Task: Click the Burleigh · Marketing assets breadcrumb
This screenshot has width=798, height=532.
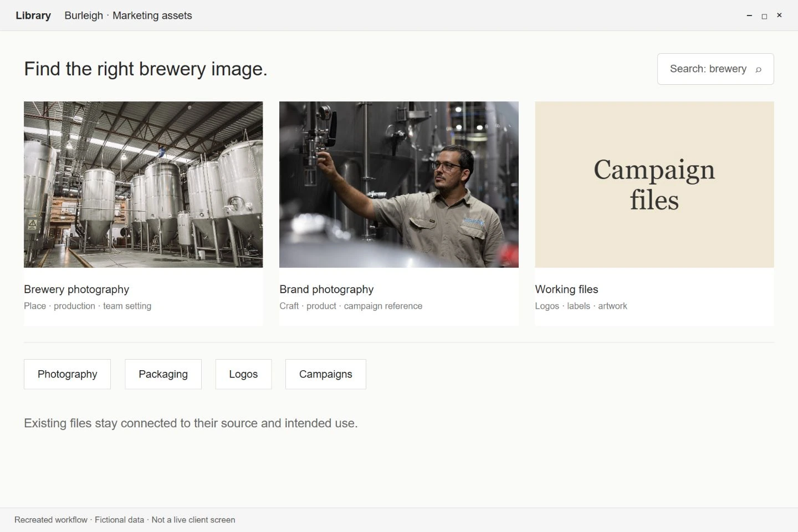Action: [128, 16]
